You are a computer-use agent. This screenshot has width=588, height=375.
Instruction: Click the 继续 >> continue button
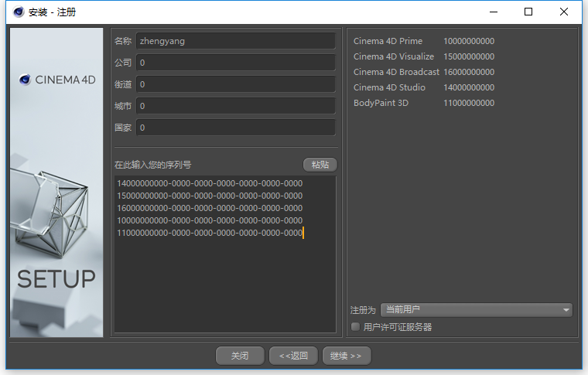coord(347,356)
